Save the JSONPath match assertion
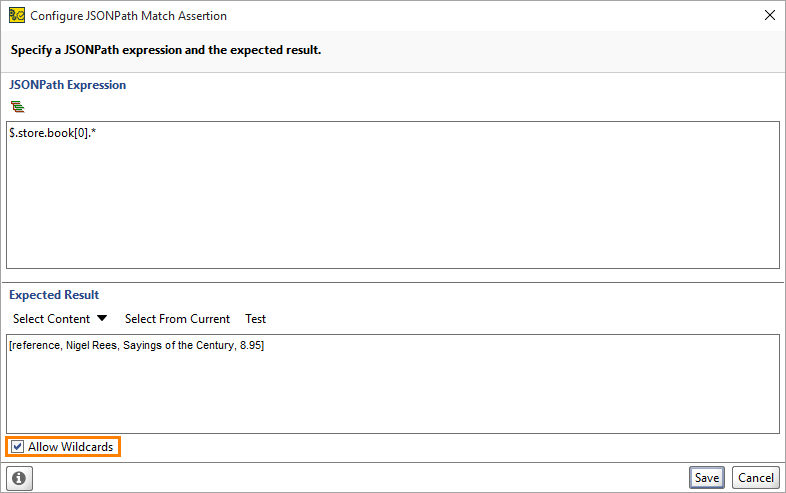 707,478
